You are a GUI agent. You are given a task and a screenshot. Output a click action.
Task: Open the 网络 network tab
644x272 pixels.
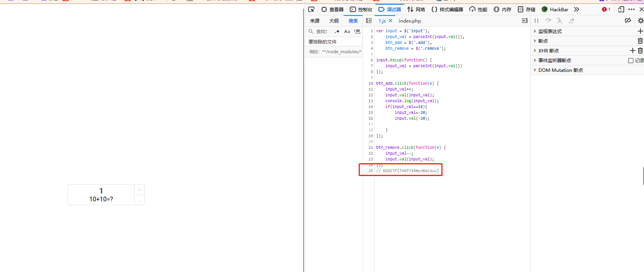coord(416,9)
